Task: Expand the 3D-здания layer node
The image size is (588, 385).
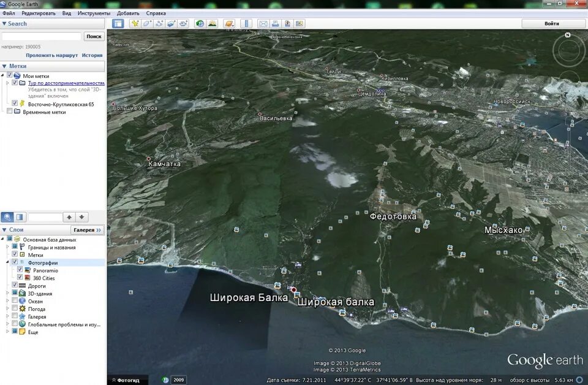Action: click(x=7, y=293)
